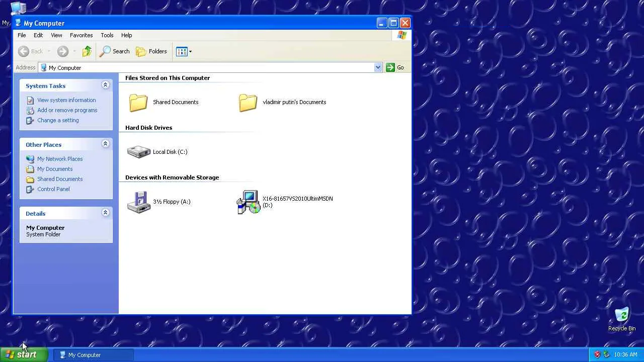This screenshot has height=362, width=644.
Task: Minimize the My Computer window
Action: coord(381,23)
